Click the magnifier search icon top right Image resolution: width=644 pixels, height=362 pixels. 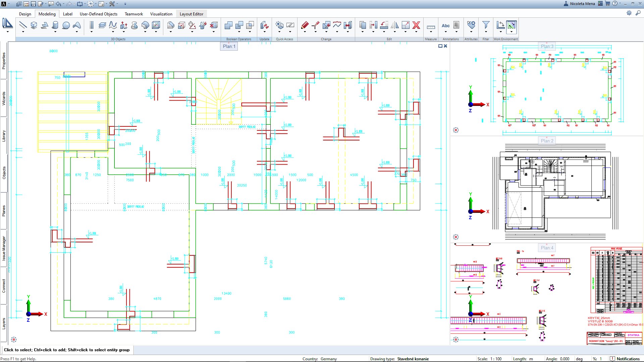click(638, 13)
